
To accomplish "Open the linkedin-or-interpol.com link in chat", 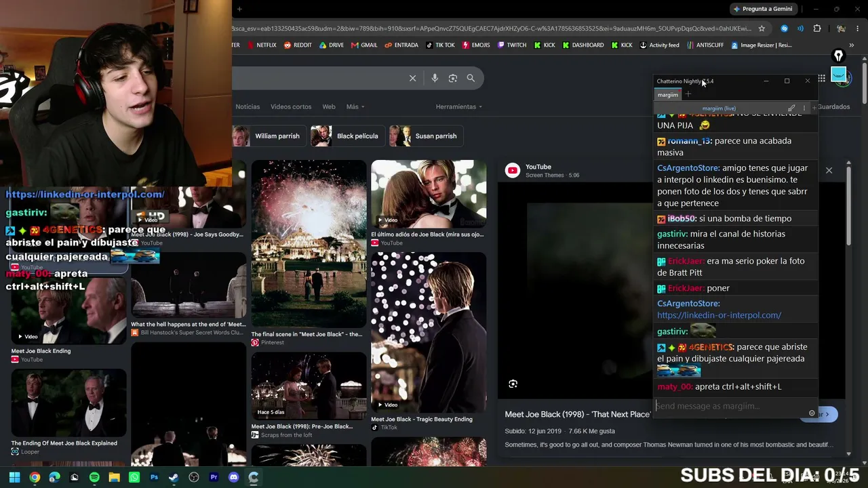I will 719,315.
